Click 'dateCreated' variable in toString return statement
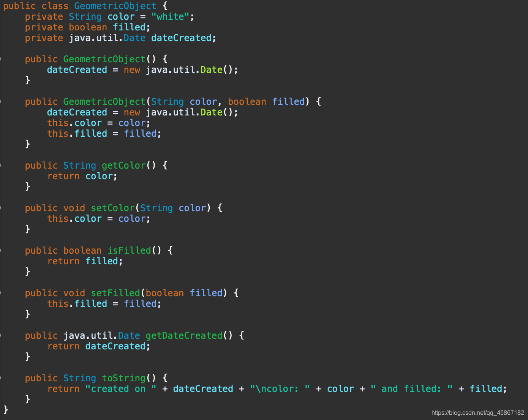 pos(203,389)
